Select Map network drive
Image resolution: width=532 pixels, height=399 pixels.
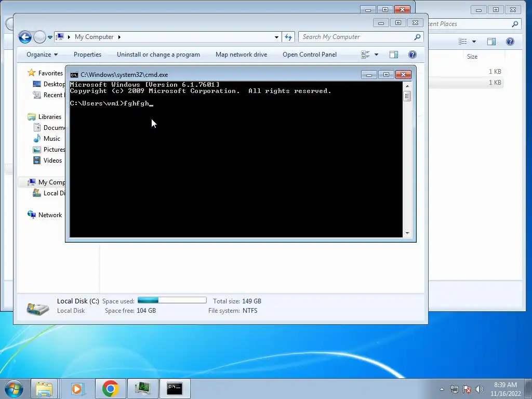(x=241, y=55)
